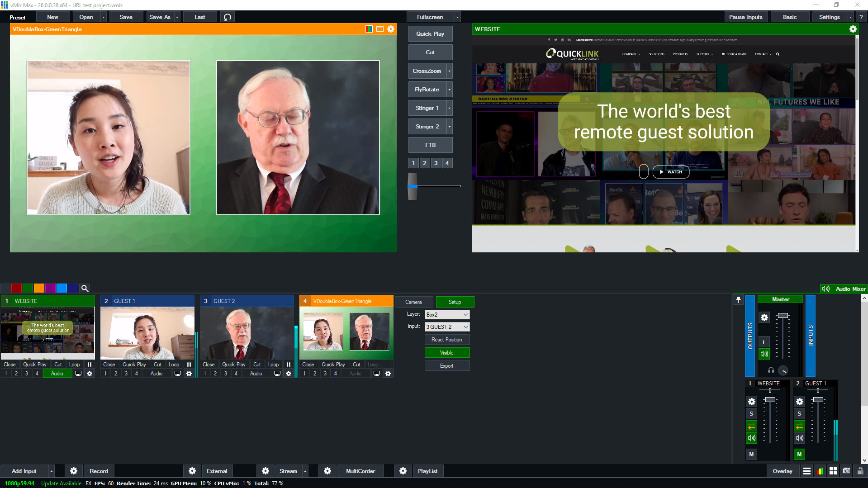Viewport: 868px width, 488px height.
Task: Toggle Audio on GUEST 1 input
Action: (x=157, y=374)
